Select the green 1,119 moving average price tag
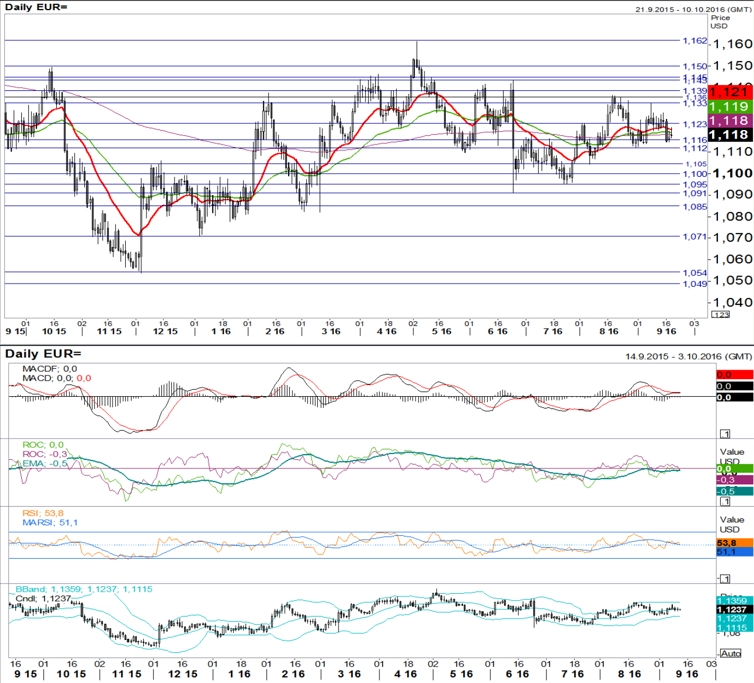 pos(729,106)
